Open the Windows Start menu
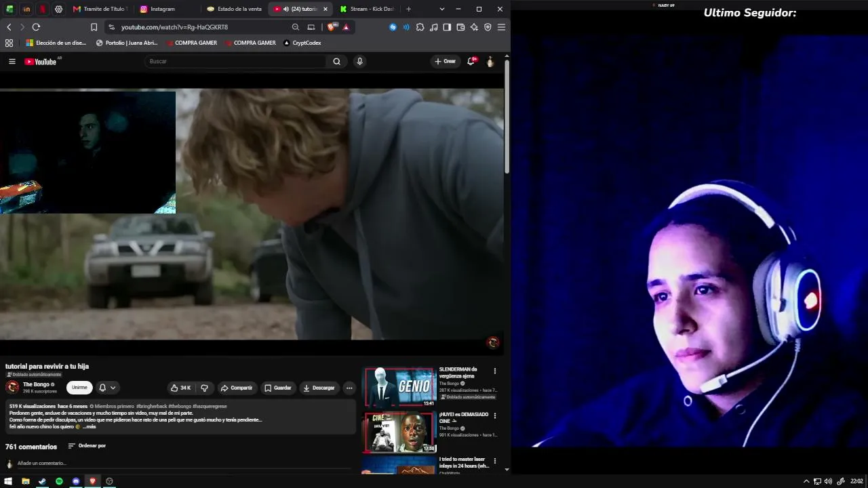The height and width of the screenshot is (488, 868). click(8, 481)
